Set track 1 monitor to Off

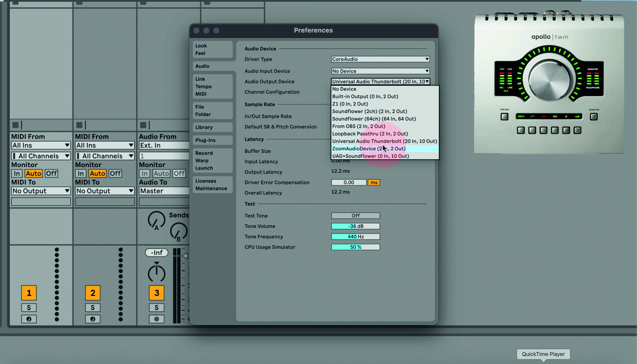(52, 174)
